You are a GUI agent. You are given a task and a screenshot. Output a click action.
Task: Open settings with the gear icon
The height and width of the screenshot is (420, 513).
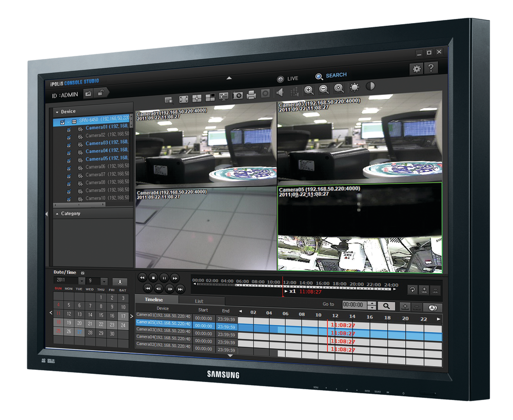point(417,68)
